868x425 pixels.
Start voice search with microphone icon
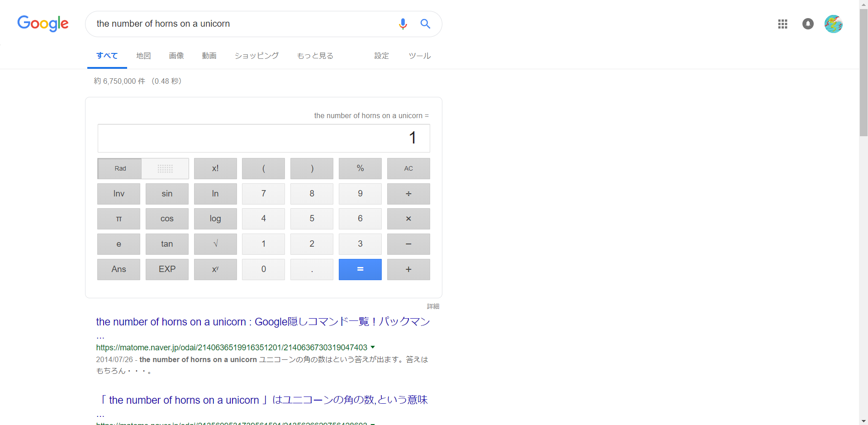403,24
